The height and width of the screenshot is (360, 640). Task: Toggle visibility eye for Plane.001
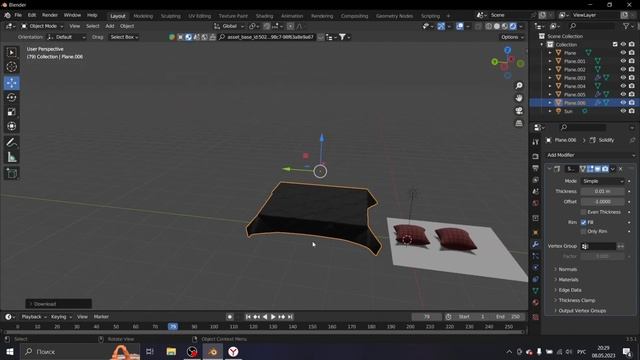tap(623, 61)
